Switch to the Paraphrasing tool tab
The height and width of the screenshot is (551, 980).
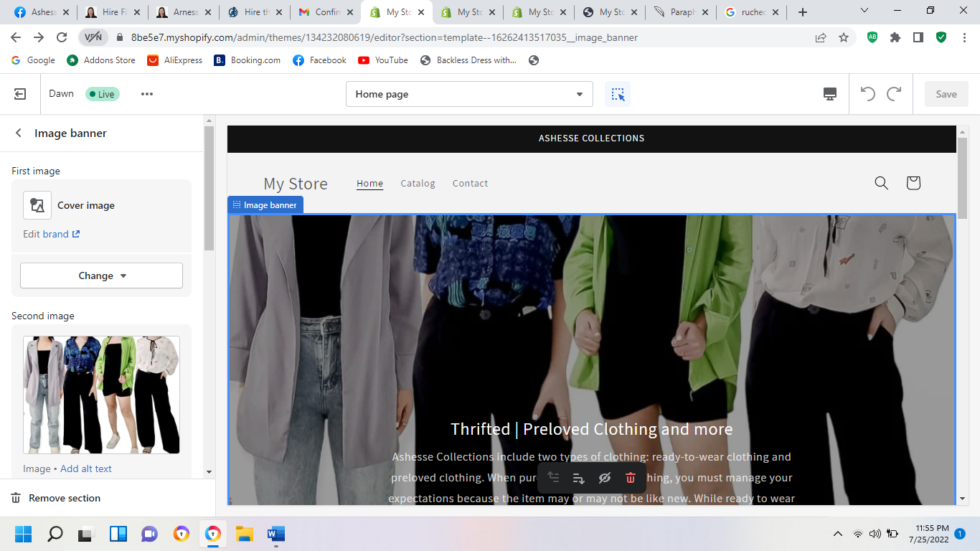click(x=680, y=12)
